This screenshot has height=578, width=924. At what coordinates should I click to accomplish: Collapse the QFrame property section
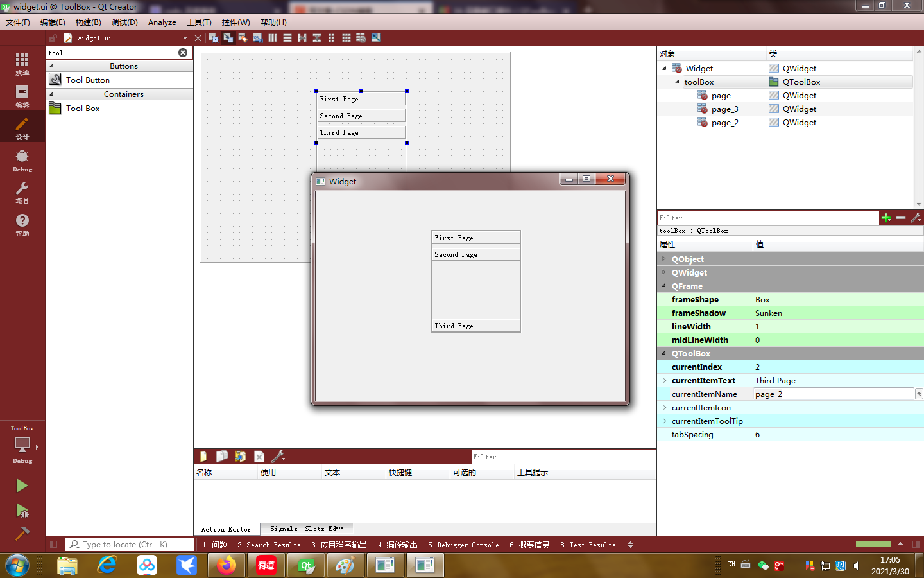coord(663,286)
